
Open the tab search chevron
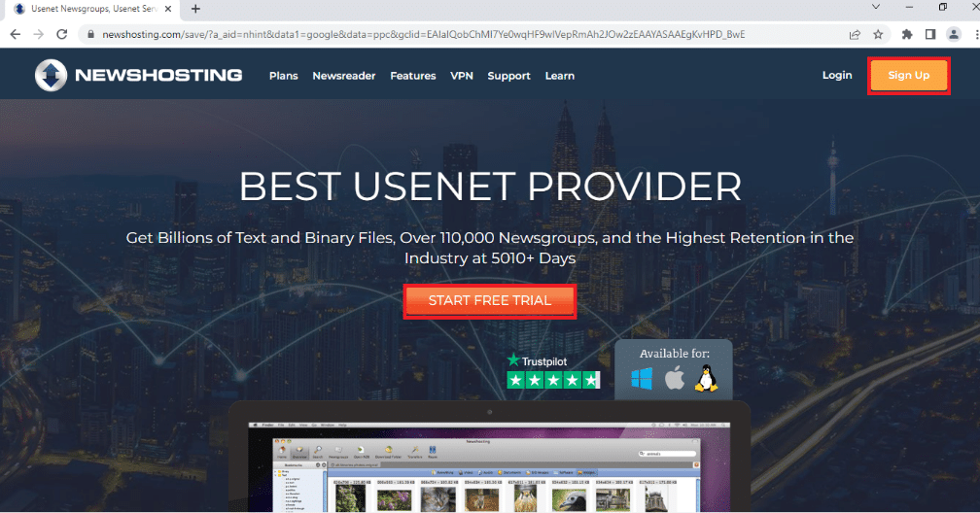[x=876, y=7]
